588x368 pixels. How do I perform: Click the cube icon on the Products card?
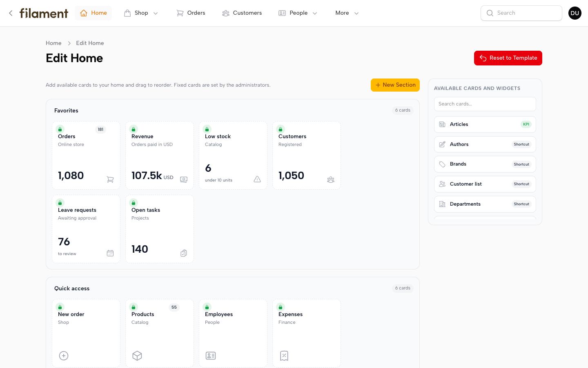coord(137,356)
